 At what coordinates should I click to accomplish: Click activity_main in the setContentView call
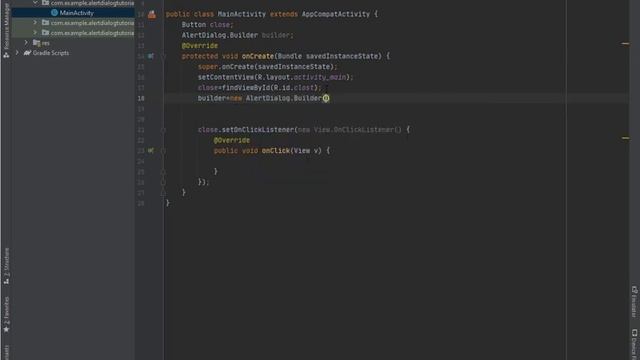(x=320, y=77)
